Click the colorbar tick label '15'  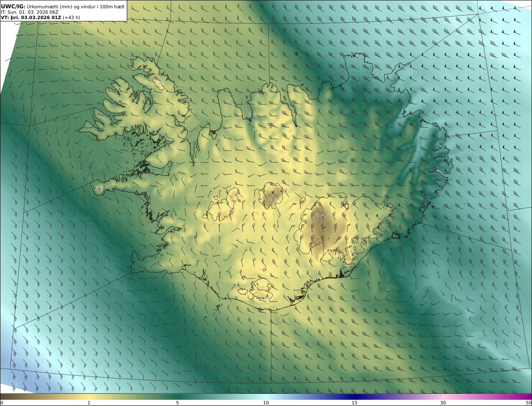tap(355, 403)
